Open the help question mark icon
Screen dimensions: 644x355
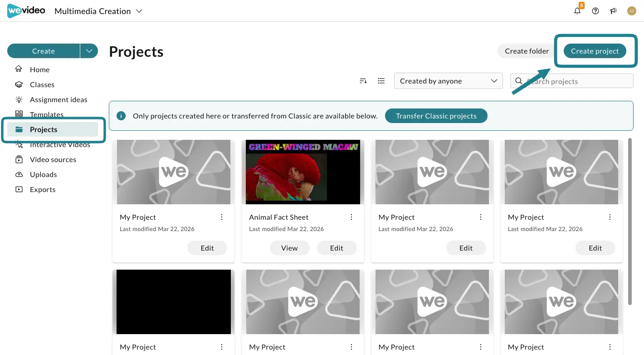coord(595,11)
